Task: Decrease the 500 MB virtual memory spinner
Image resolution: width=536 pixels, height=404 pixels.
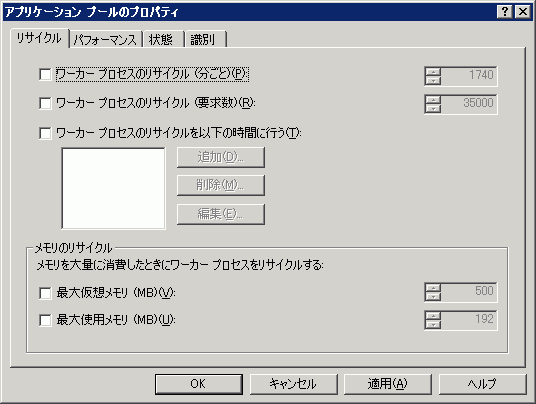Action: pyautogui.click(x=433, y=297)
